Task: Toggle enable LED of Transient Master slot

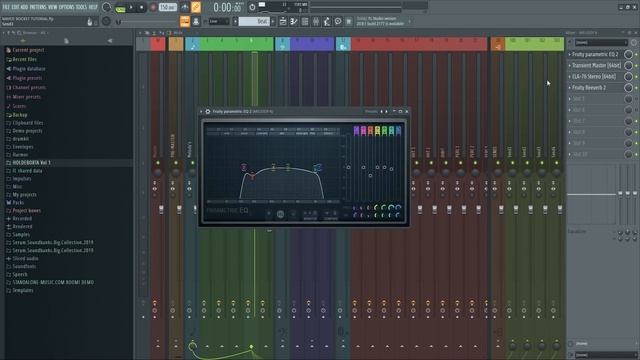Action: tap(636, 65)
